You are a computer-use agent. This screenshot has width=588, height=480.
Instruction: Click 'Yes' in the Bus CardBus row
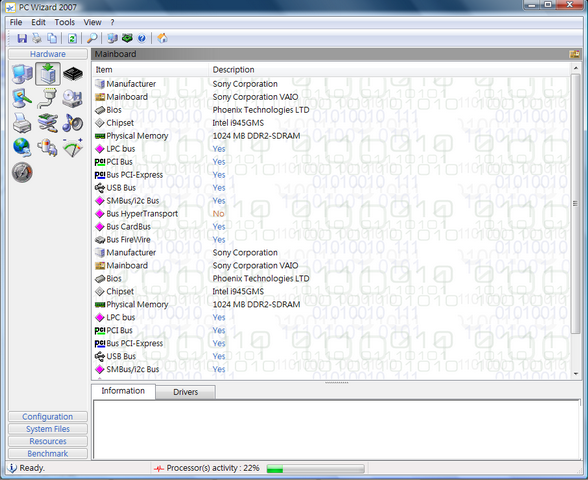click(x=219, y=227)
